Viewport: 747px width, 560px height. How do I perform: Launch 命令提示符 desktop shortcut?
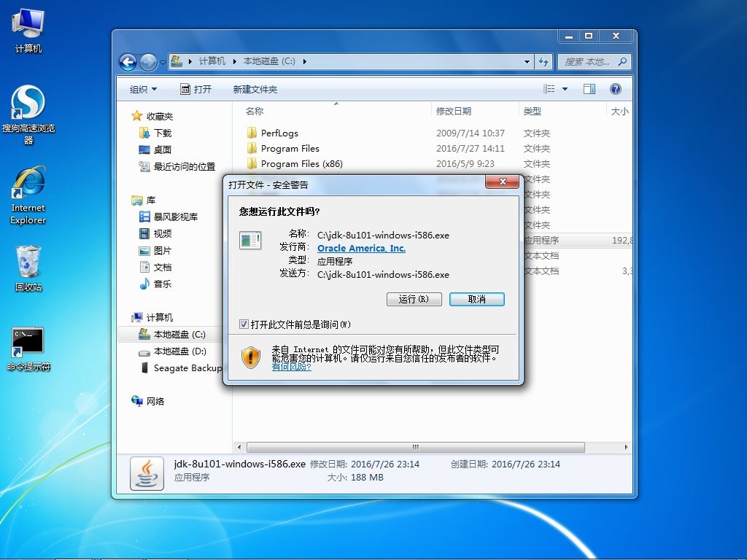pos(28,349)
